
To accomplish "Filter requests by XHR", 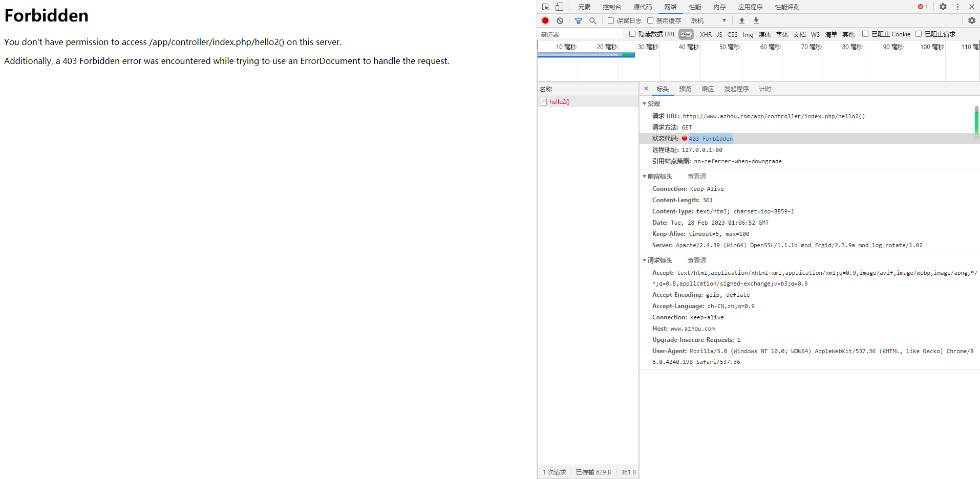I will (x=706, y=34).
